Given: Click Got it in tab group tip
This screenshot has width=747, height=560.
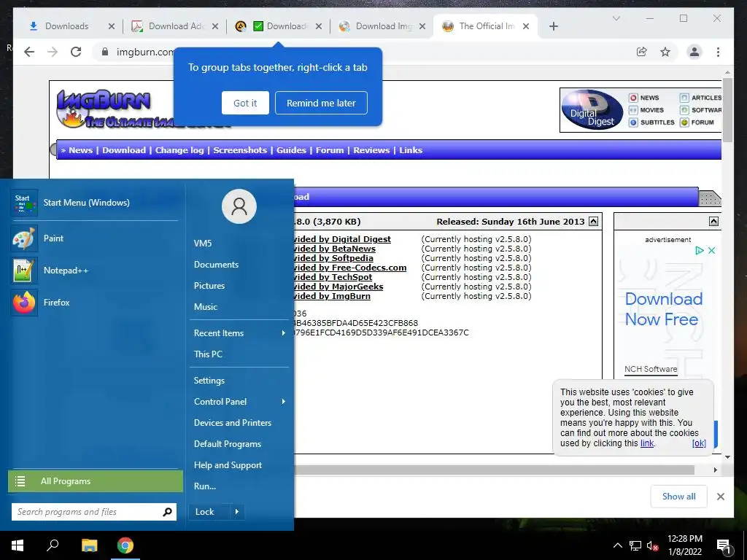Looking at the screenshot, I should [x=245, y=103].
